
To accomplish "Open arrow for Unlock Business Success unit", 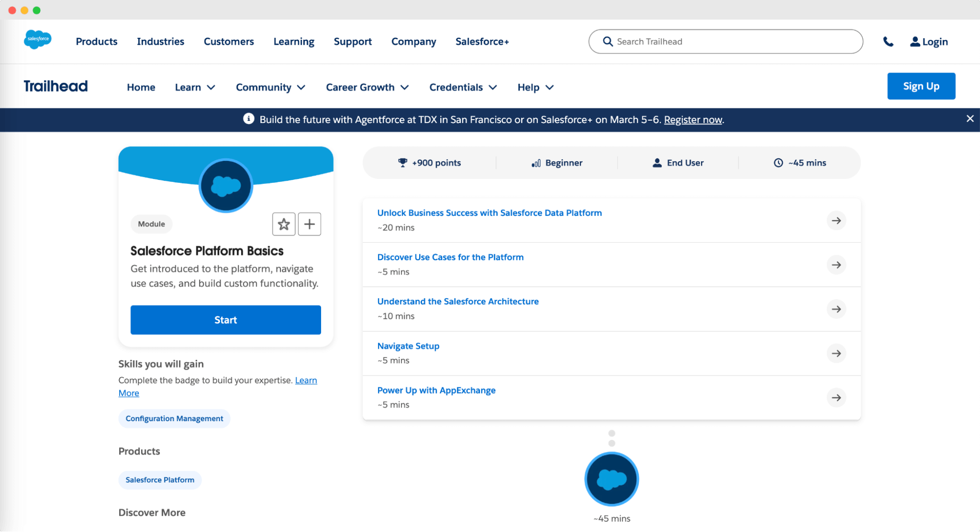I will coord(836,221).
